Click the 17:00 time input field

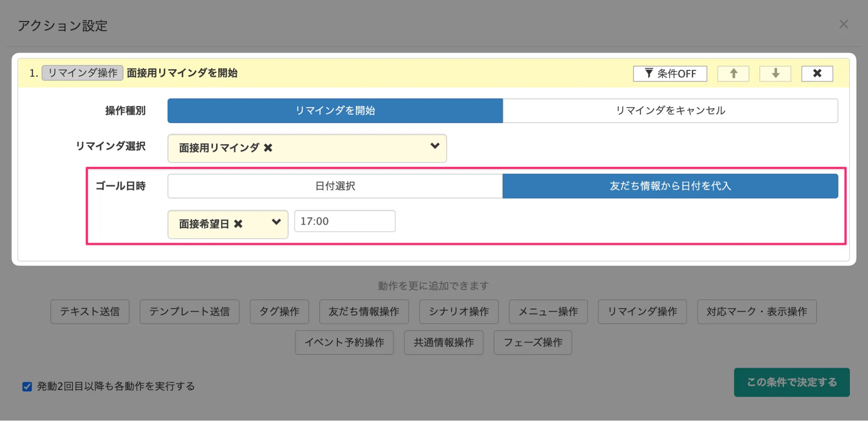coord(344,221)
